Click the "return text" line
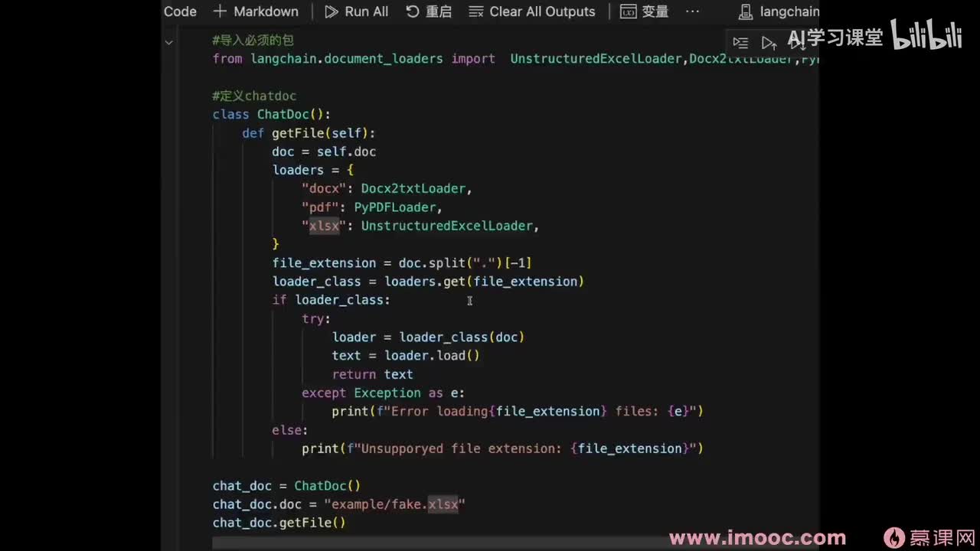980x551 pixels. (372, 374)
